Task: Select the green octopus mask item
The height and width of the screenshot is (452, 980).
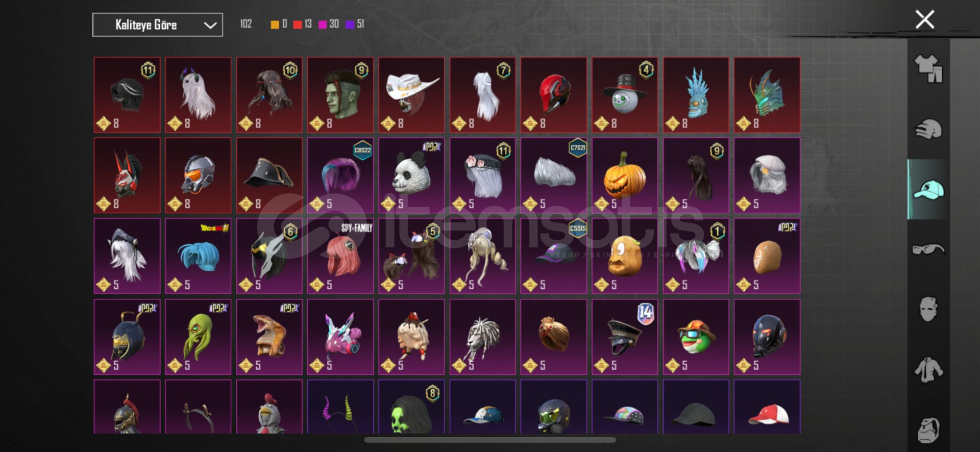Action: click(198, 337)
